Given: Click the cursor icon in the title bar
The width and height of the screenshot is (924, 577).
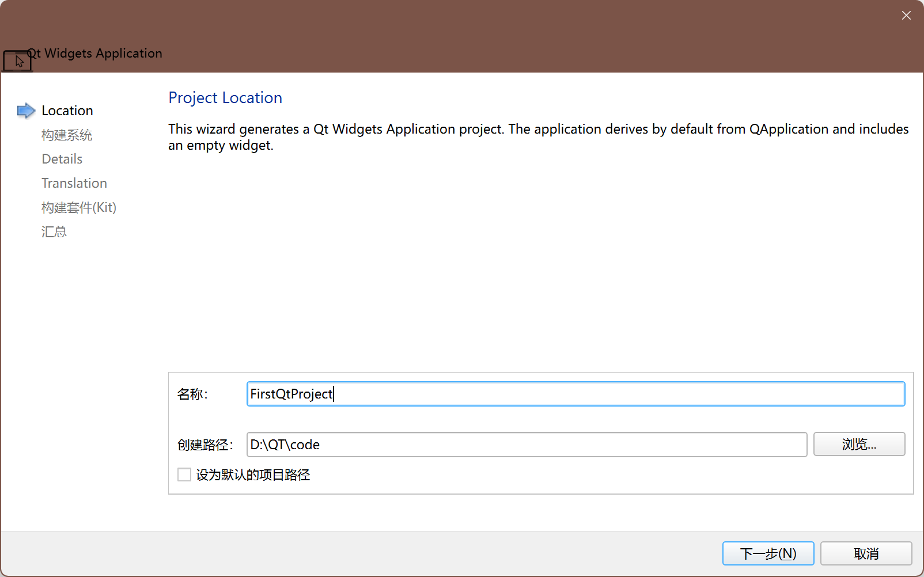Looking at the screenshot, I should click(x=17, y=60).
